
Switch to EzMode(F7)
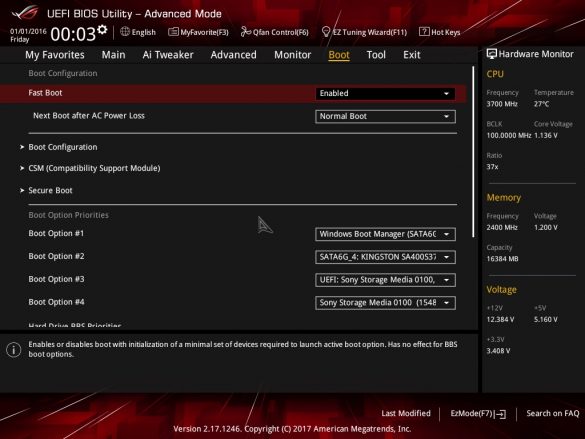(478, 413)
